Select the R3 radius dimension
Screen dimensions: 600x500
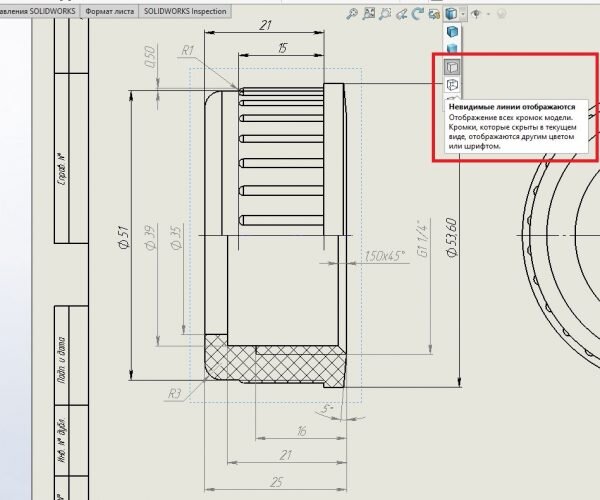[x=174, y=393]
